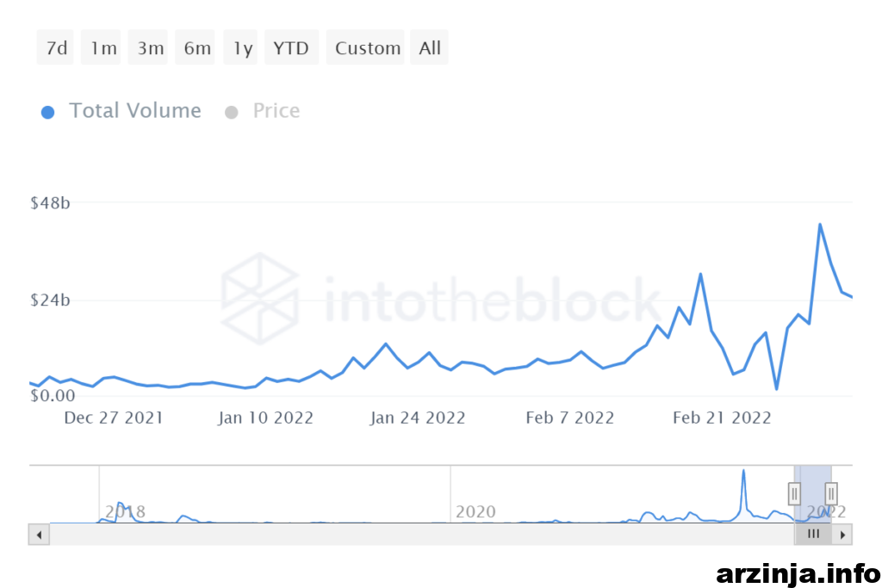The image size is (882, 588).
Task: Click the navigator scrollbar left arrow
Action: 39,535
